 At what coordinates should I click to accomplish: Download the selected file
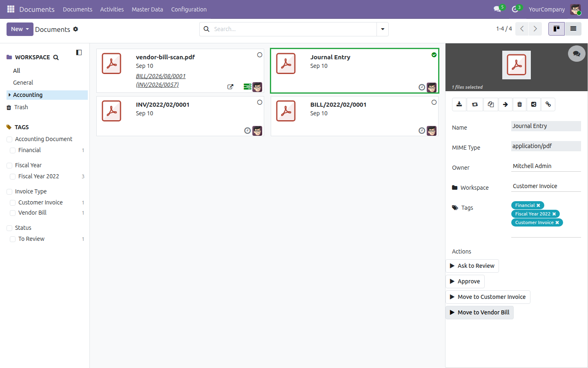click(x=459, y=104)
